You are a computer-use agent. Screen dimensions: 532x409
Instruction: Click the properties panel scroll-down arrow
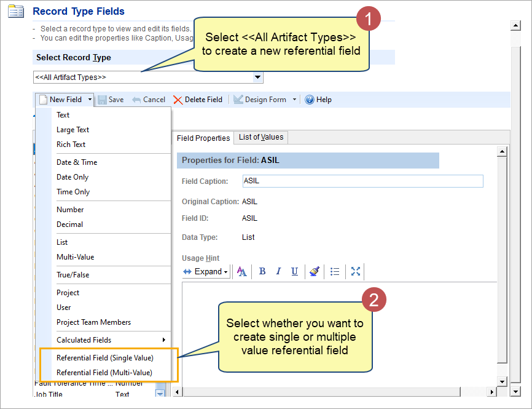(x=502, y=381)
